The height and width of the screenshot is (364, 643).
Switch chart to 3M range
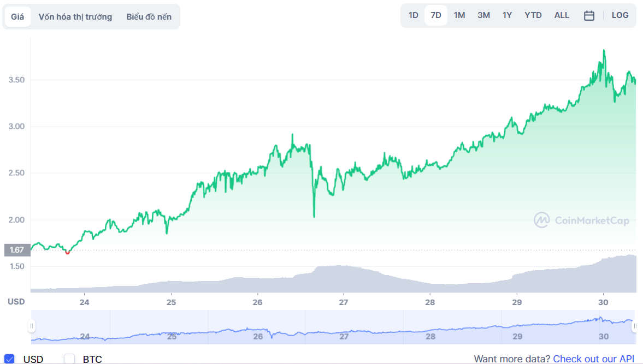coord(483,16)
